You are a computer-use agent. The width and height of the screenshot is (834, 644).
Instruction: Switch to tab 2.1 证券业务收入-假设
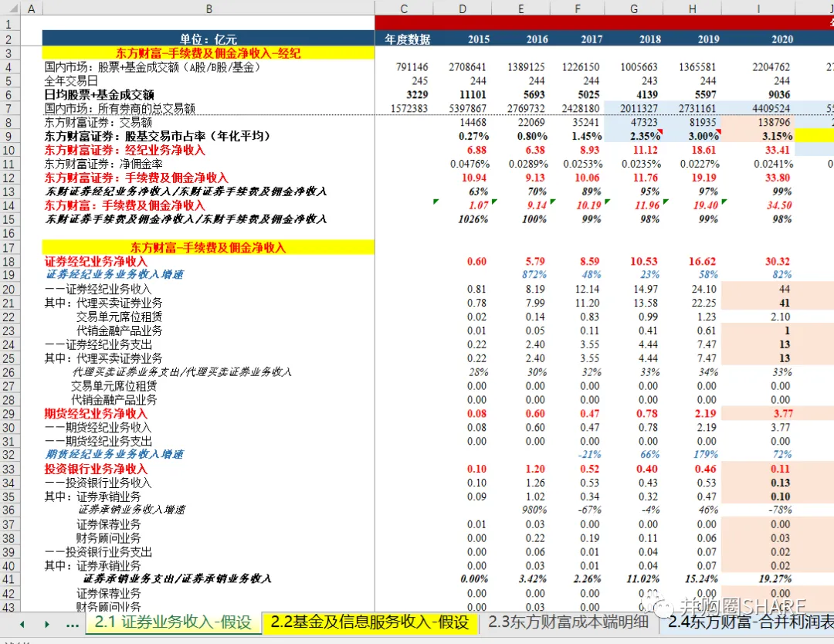point(173,622)
